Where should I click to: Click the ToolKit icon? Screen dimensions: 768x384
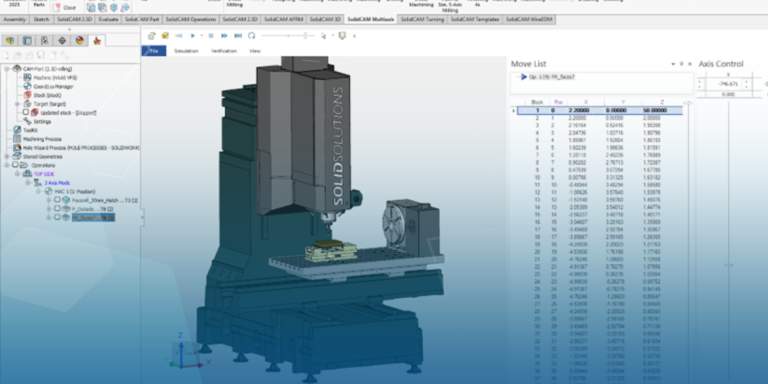[x=17, y=130]
